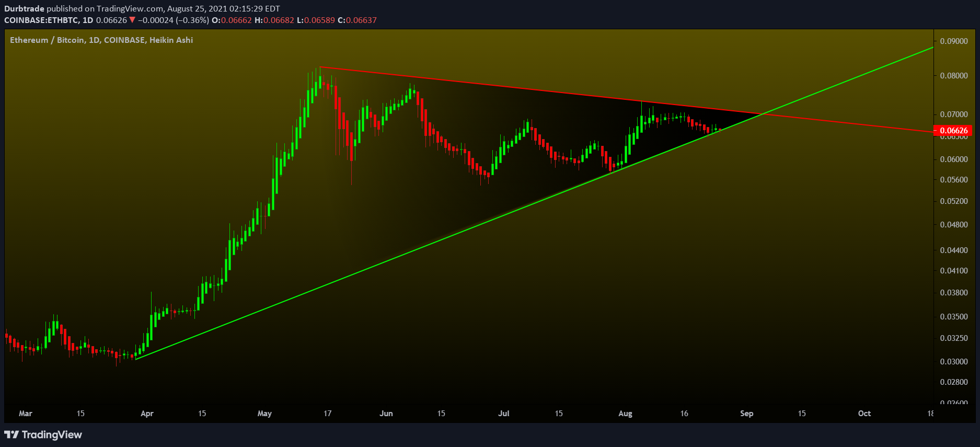980x447 pixels.
Task: Click the red 0.06626 current price label
Action: point(953,131)
